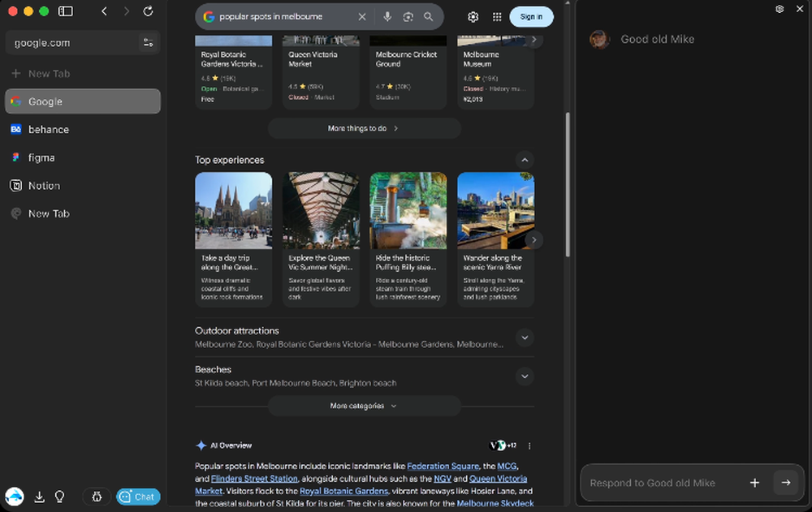This screenshot has width=812, height=512.
Task: Switch to the figma tab in sidebar
Action: 39,157
